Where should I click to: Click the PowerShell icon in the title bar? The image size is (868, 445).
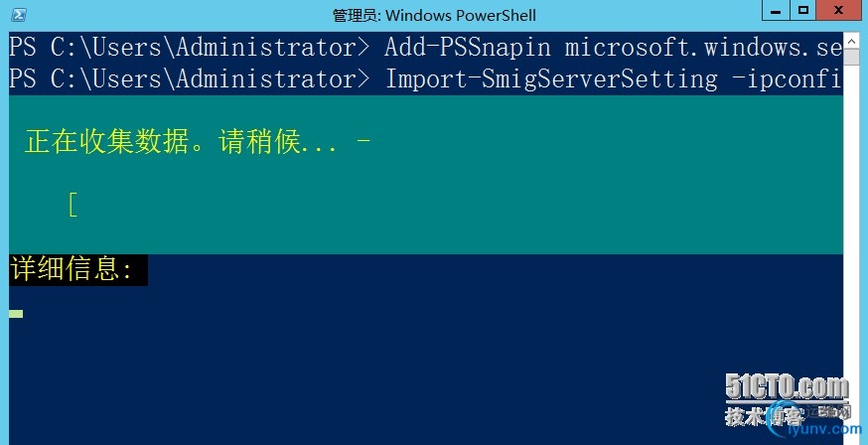[17, 15]
